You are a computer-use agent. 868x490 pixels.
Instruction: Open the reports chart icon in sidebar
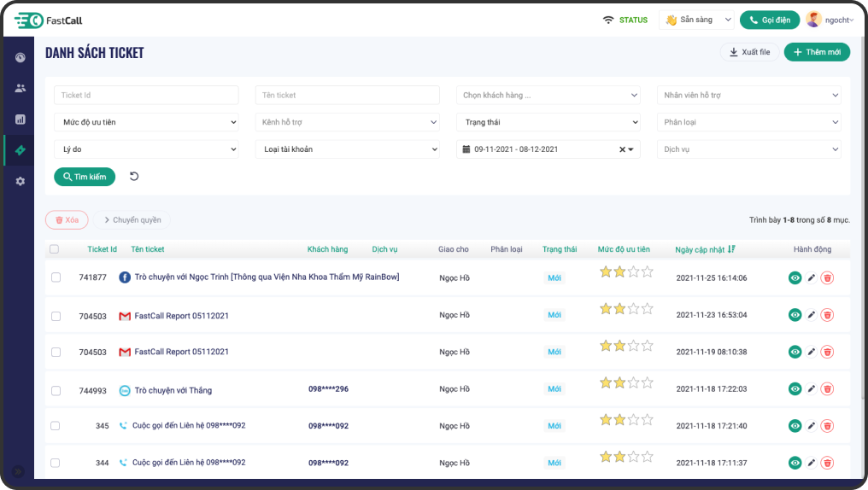(x=20, y=120)
